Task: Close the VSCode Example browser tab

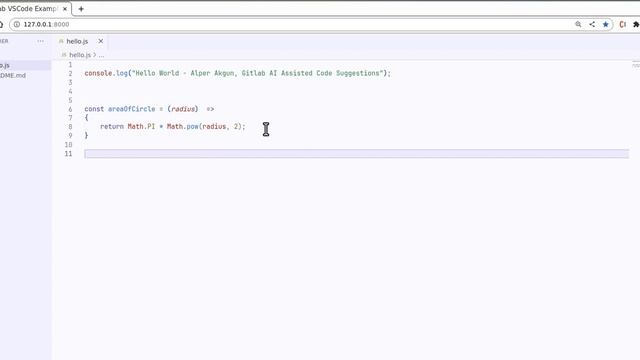Action: (x=65, y=9)
